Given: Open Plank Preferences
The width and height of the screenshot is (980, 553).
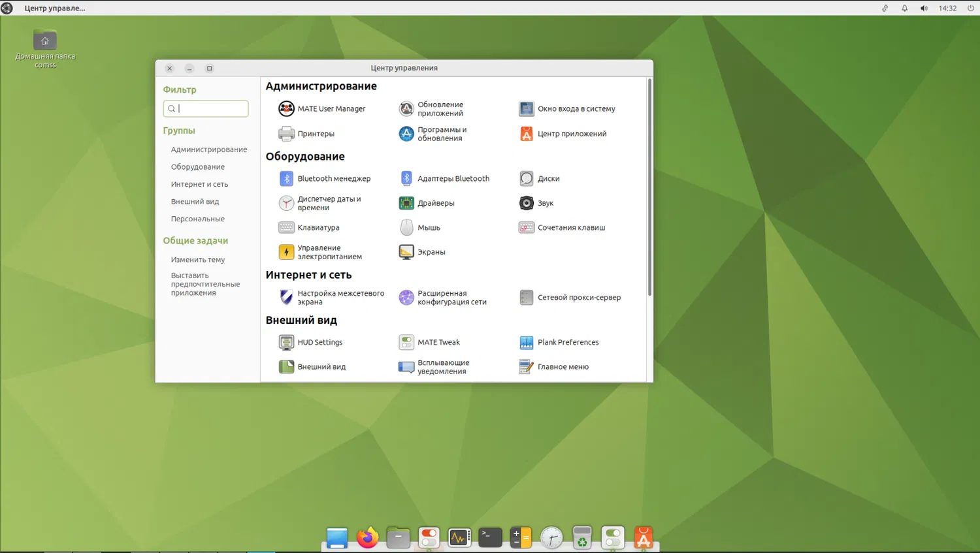Looking at the screenshot, I should pyautogui.click(x=559, y=342).
